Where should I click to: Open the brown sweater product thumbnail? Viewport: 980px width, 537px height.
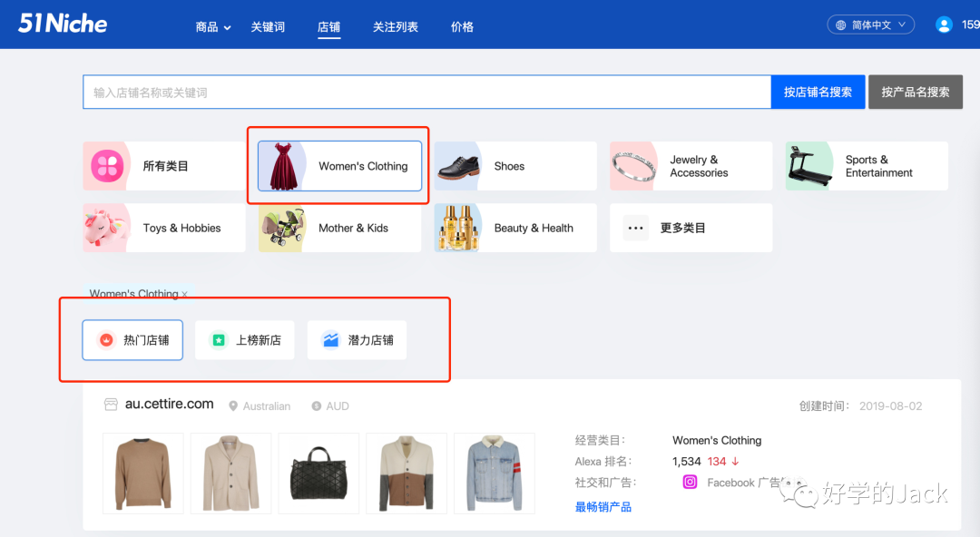143,474
